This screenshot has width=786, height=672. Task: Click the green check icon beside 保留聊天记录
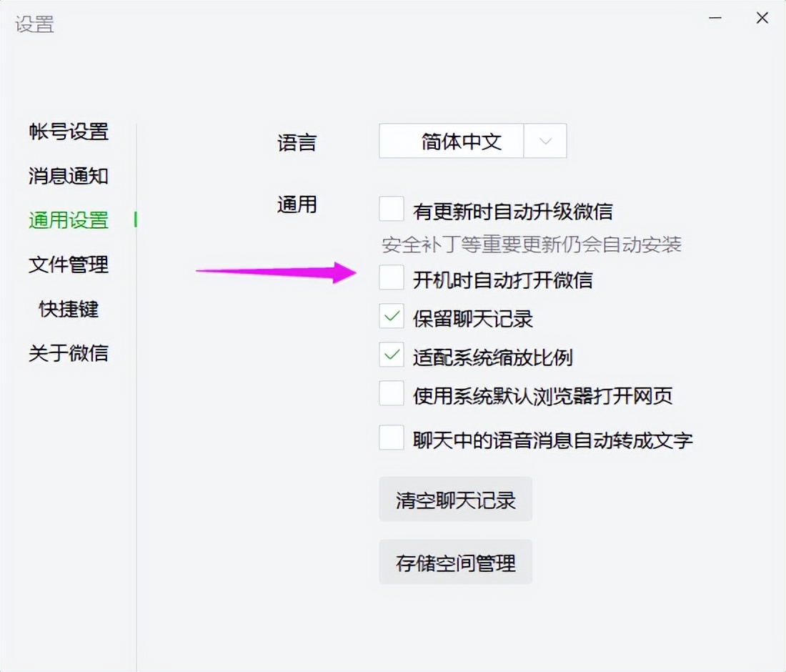click(391, 317)
